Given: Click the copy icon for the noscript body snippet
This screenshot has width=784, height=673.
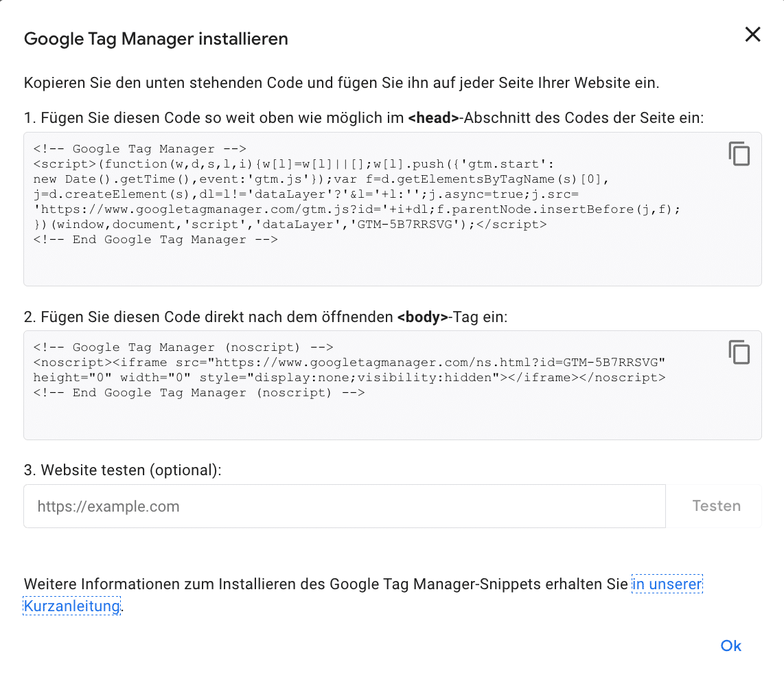Looking at the screenshot, I should (x=739, y=352).
